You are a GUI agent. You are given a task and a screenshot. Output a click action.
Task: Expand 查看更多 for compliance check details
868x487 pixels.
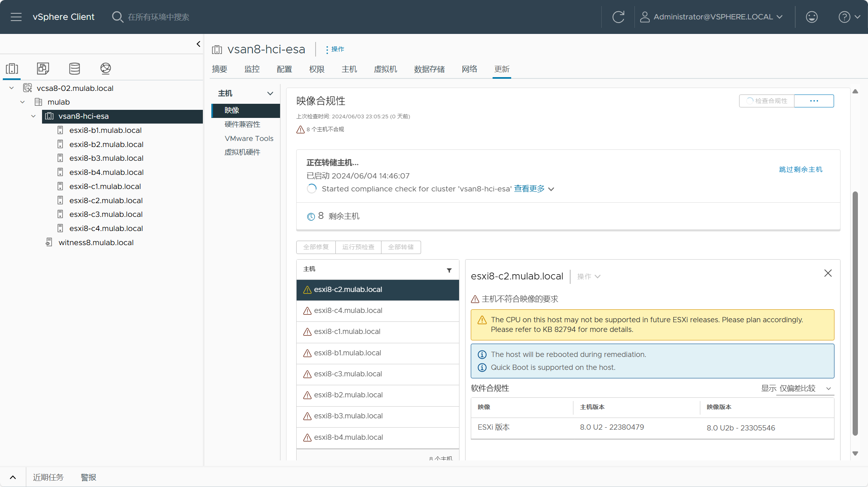point(534,189)
